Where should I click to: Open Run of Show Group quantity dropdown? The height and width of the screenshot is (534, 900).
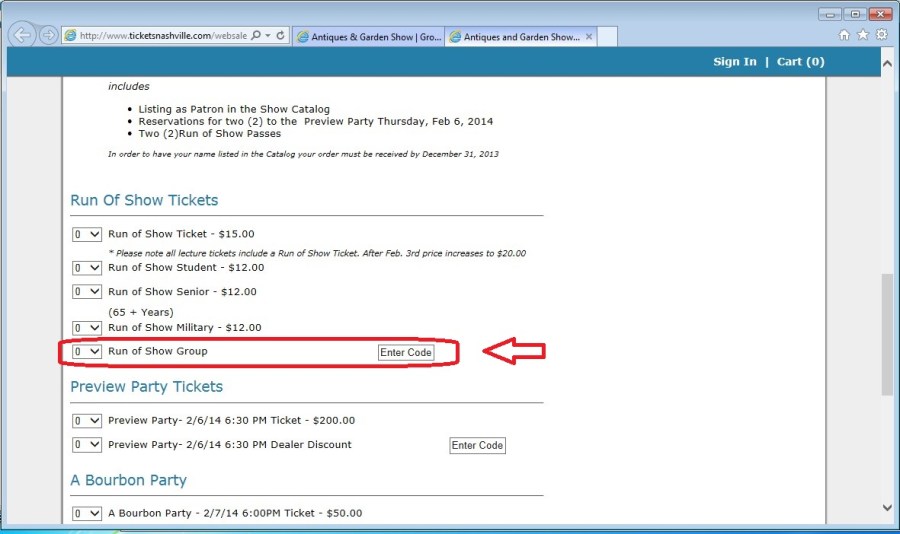87,352
